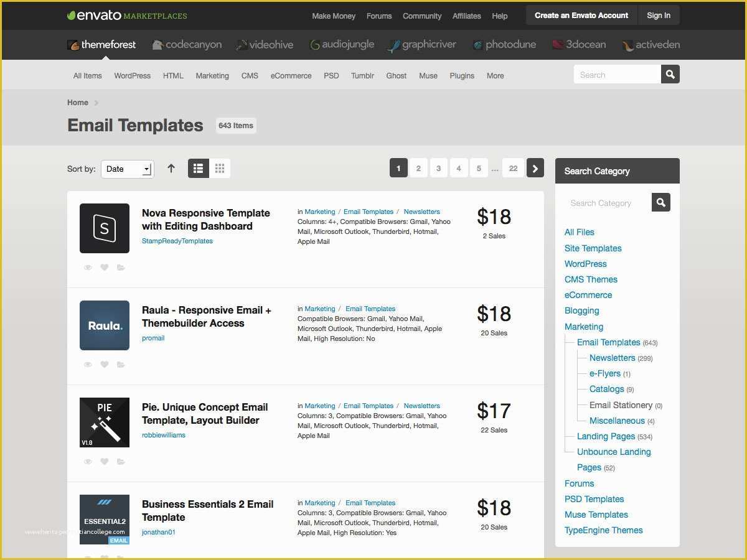
Task: Add Pie template to a collection folder
Action: tap(121, 462)
